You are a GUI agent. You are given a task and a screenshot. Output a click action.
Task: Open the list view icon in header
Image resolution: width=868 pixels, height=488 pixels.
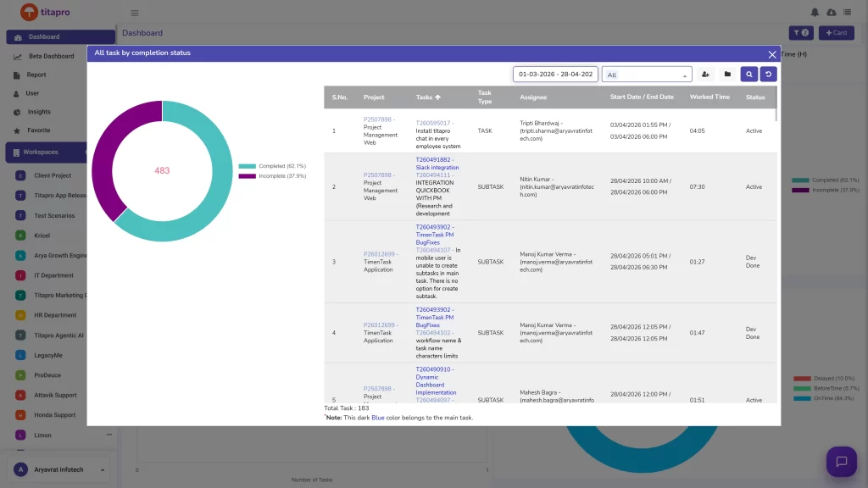click(x=848, y=12)
